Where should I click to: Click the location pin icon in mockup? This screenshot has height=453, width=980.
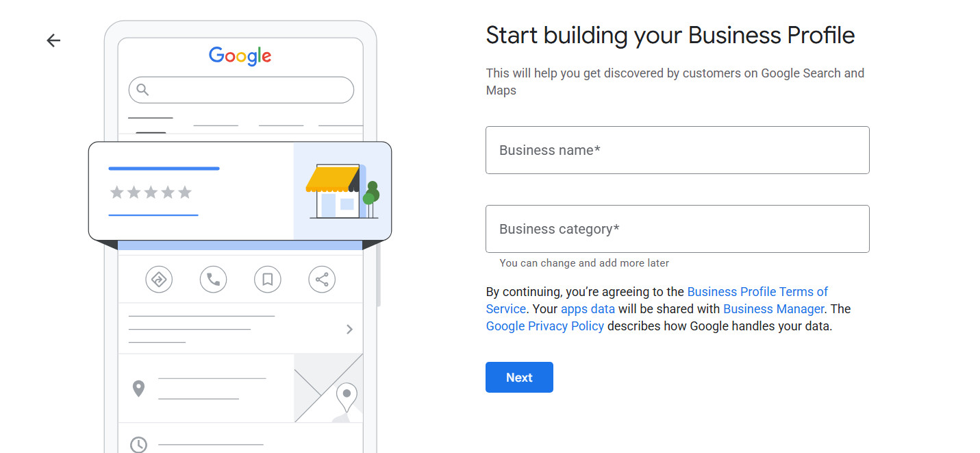click(x=138, y=389)
